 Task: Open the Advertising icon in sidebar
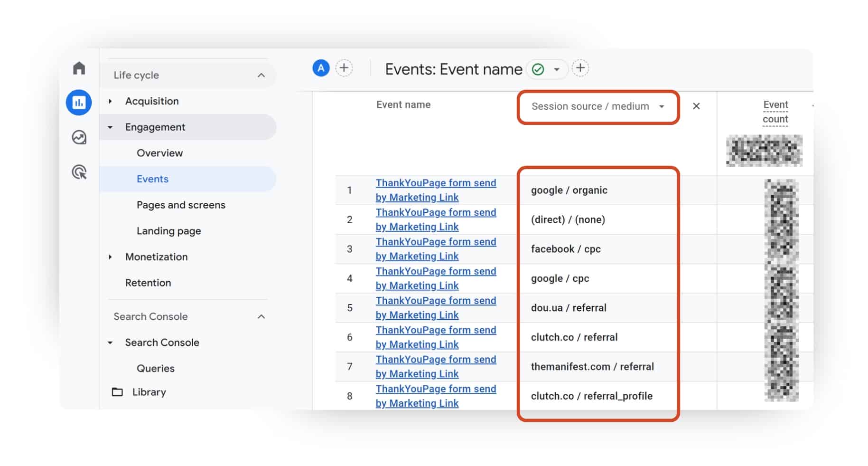pos(79,172)
